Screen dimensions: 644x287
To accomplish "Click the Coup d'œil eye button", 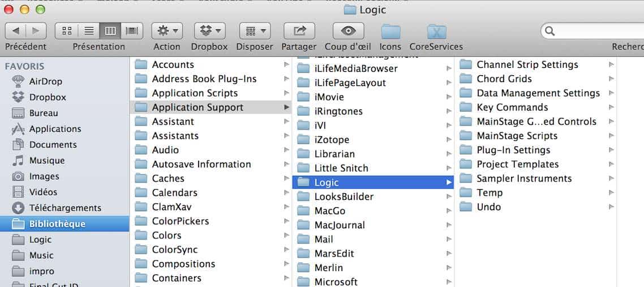I will [348, 31].
